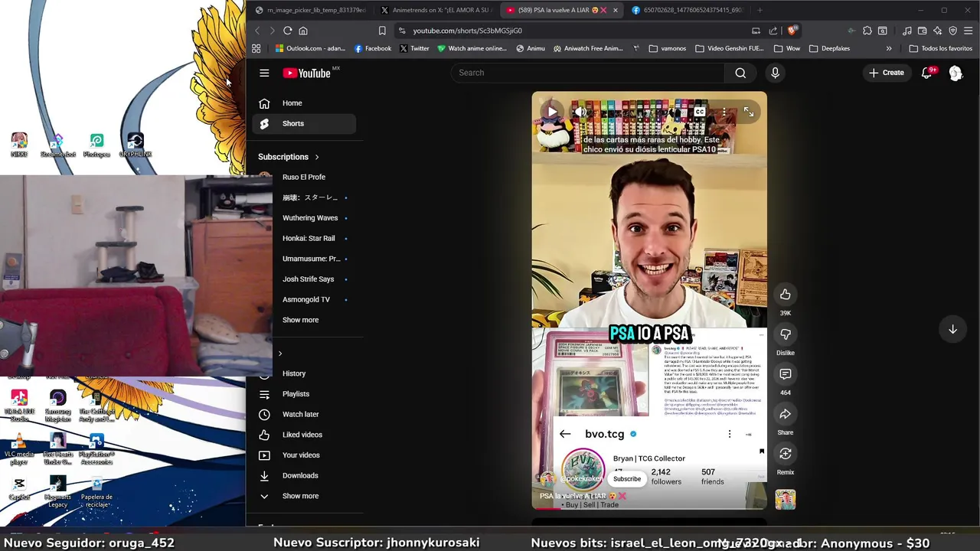
Task: Expand the Subscriptions section
Action: (x=289, y=157)
